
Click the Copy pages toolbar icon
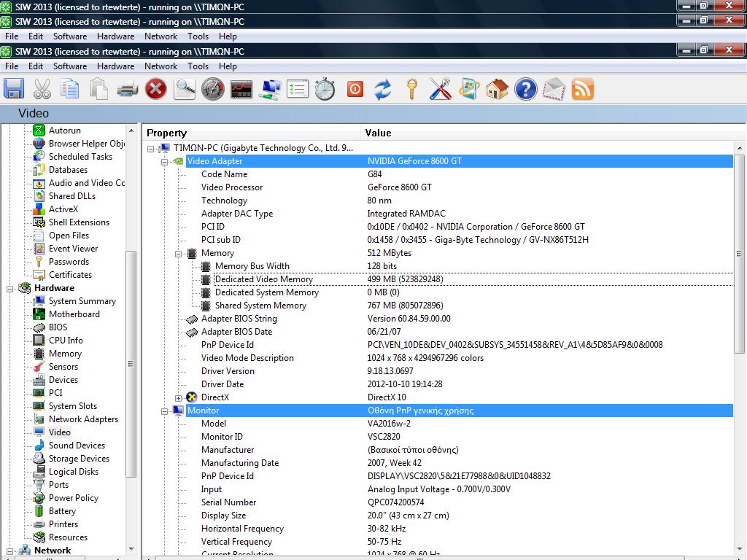point(70,89)
